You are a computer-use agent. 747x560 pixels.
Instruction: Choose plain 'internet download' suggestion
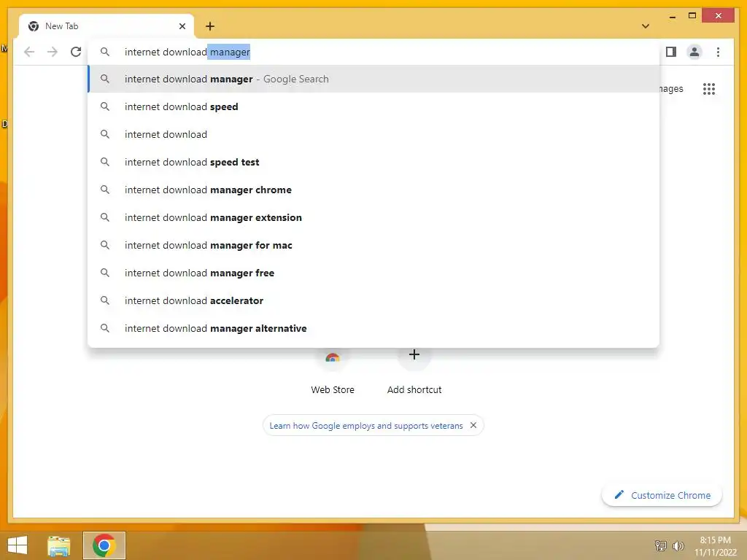pos(374,134)
